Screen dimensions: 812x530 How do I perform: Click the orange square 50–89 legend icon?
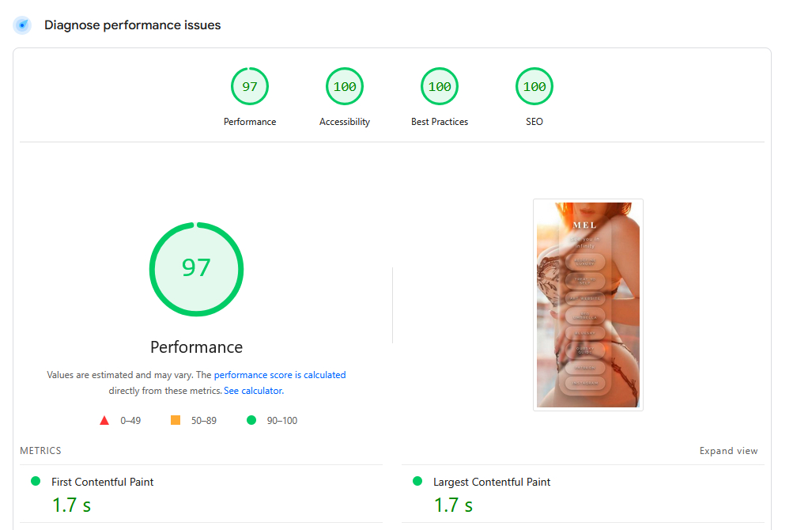pyautogui.click(x=176, y=420)
